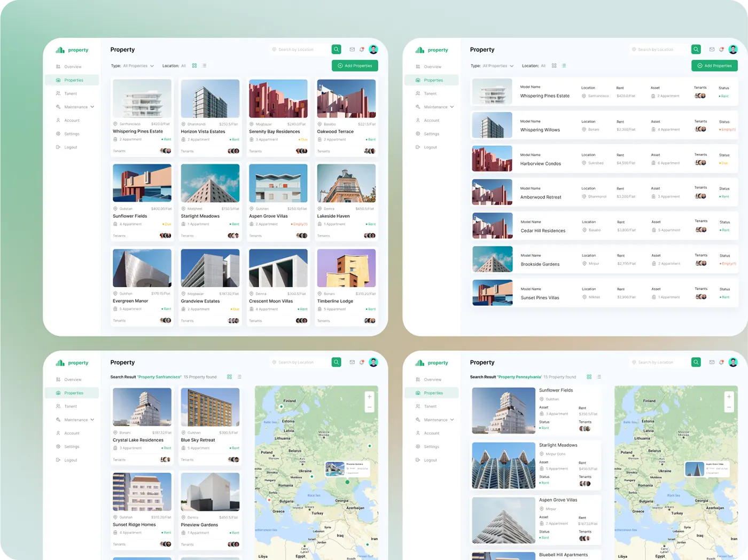Focus the Search by Location field in top-left panel
This screenshot has width=748, height=560.
(299, 50)
